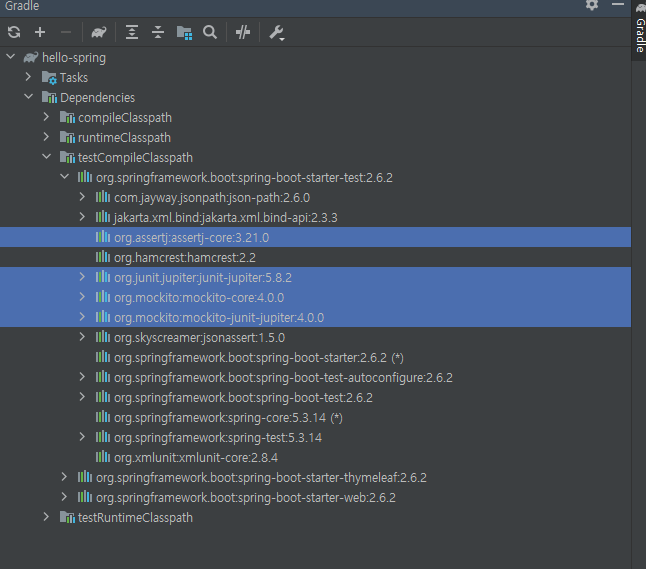Screen dimensions: 646x569
Task: Expand runtimeClasspath configuration
Action: click(47, 137)
